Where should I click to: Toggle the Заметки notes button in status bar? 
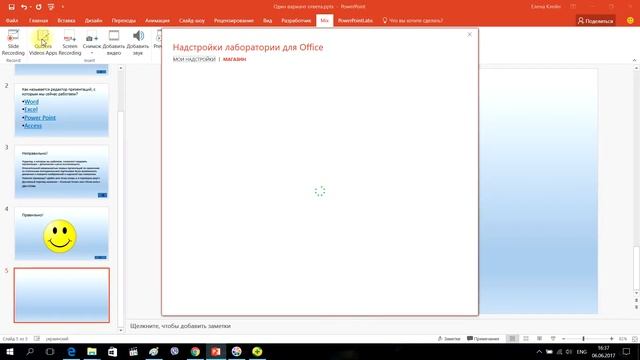449,339
